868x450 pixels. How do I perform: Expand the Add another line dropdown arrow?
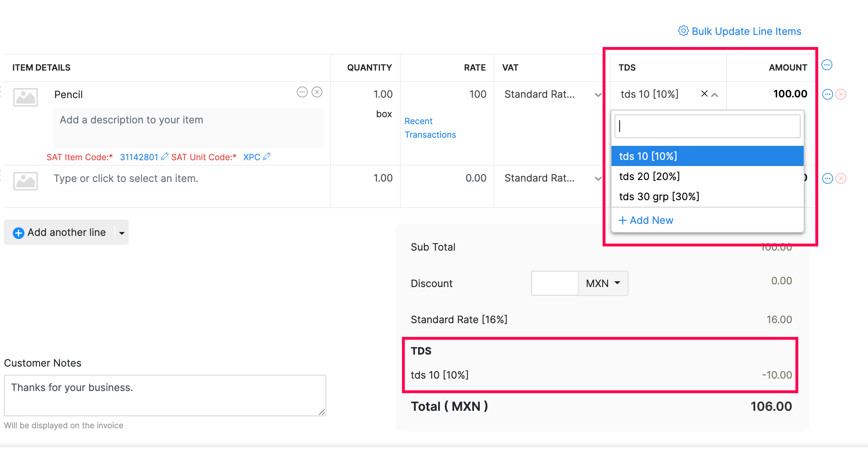tap(121, 232)
